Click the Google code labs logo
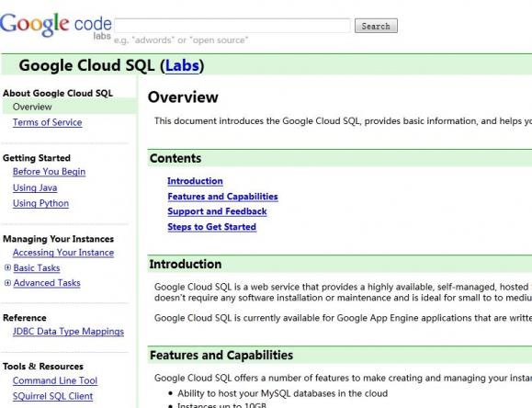This screenshot has height=408, width=532. pyautogui.click(x=56, y=26)
